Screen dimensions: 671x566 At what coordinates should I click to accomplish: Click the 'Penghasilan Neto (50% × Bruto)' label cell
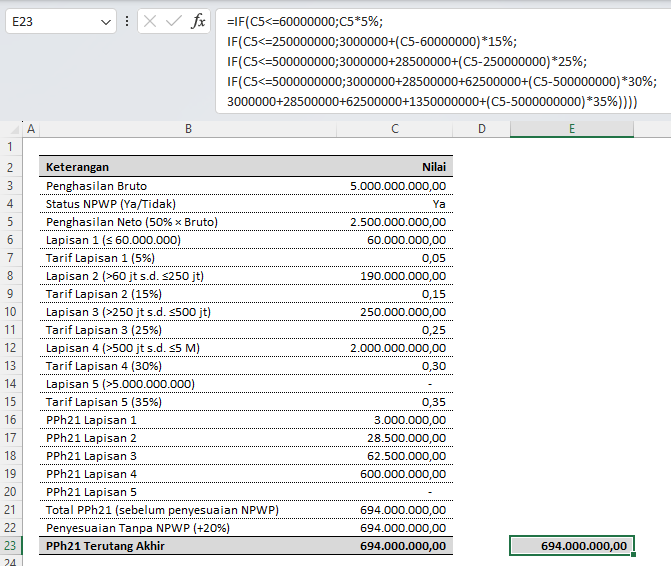click(188, 221)
